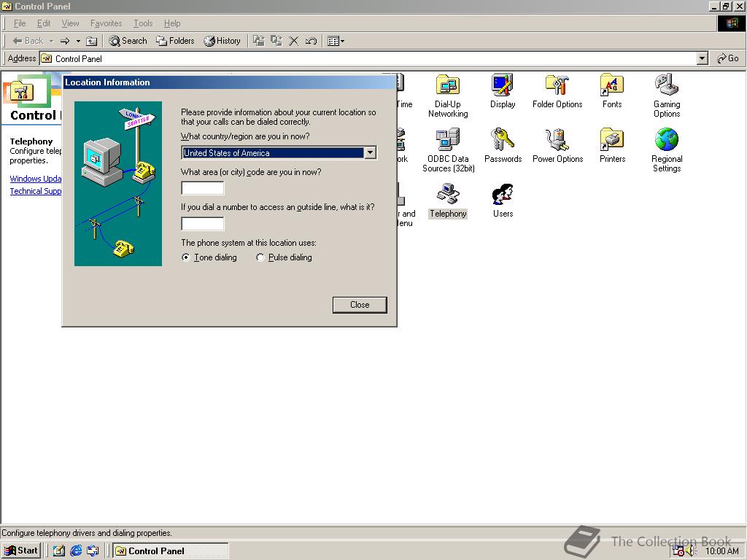The height and width of the screenshot is (560, 747).
Task: Open the Views toolbar dropdown
Action: point(336,41)
